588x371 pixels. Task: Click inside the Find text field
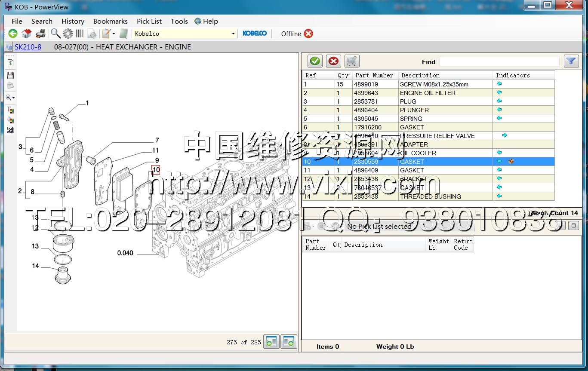click(499, 61)
